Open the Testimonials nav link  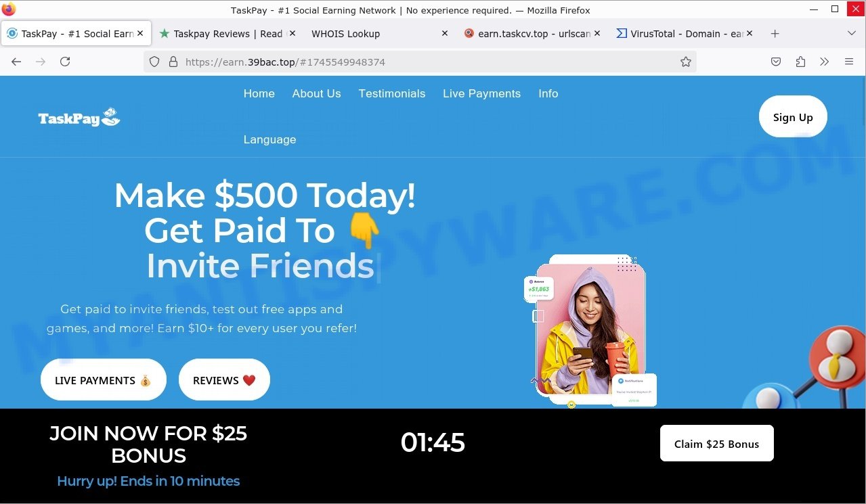point(392,93)
